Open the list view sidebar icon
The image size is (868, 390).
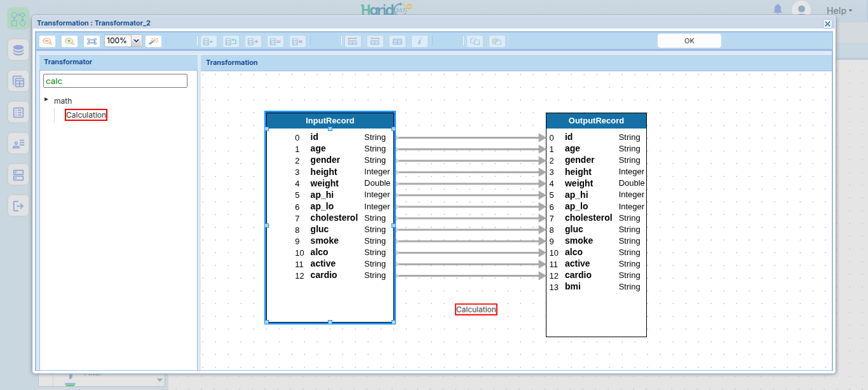18,113
